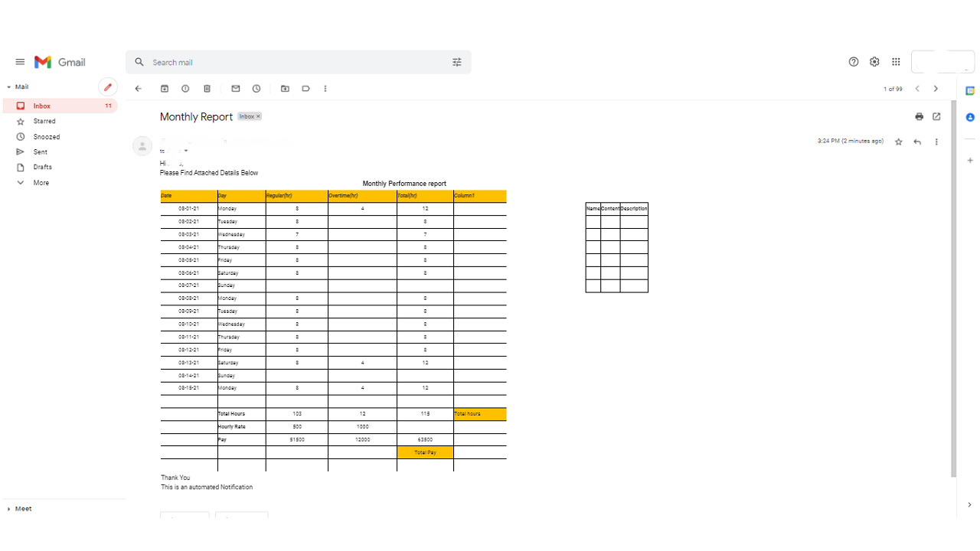Click the Search mail field
The width and height of the screenshot is (980, 551).
pyautogui.click(x=299, y=62)
